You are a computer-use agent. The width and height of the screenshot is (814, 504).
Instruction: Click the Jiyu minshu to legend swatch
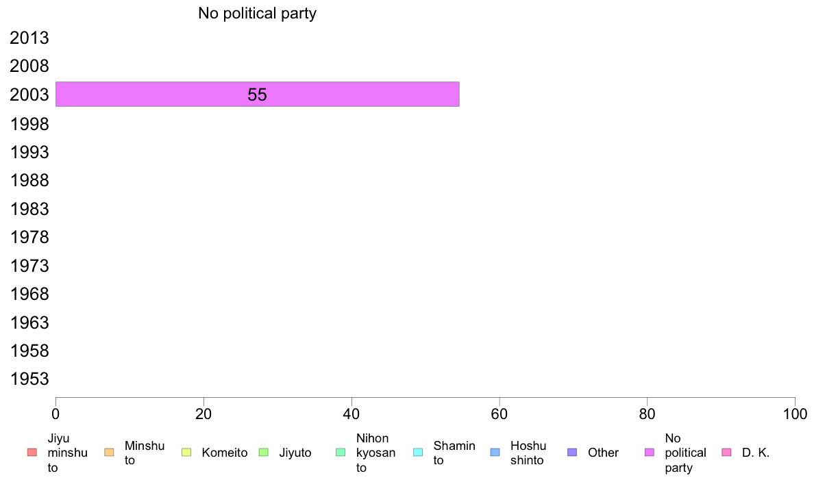click(32, 453)
